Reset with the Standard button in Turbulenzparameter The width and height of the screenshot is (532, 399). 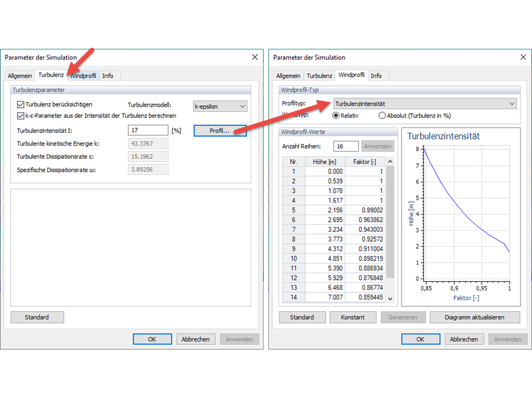click(37, 317)
